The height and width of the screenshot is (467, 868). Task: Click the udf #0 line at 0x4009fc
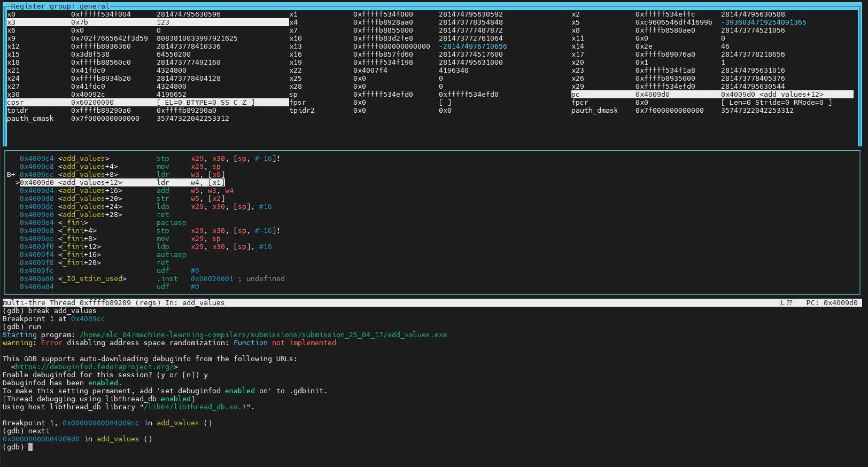(x=110, y=271)
